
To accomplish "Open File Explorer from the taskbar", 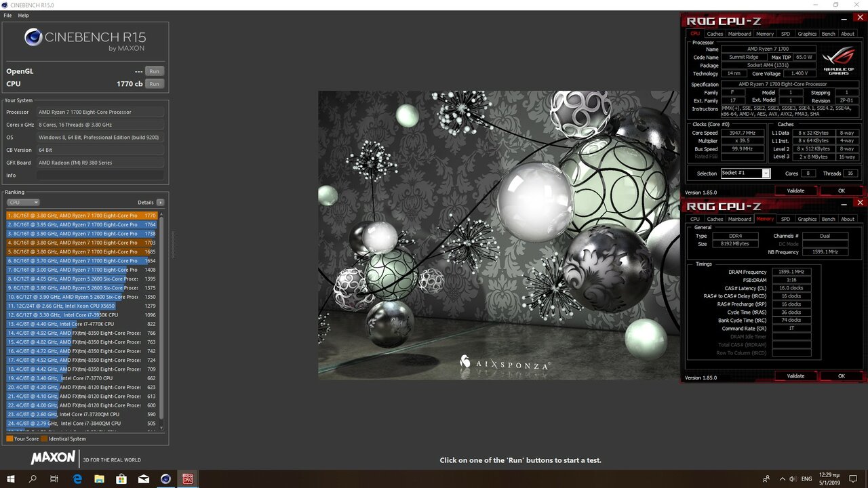I will pos(100,479).
